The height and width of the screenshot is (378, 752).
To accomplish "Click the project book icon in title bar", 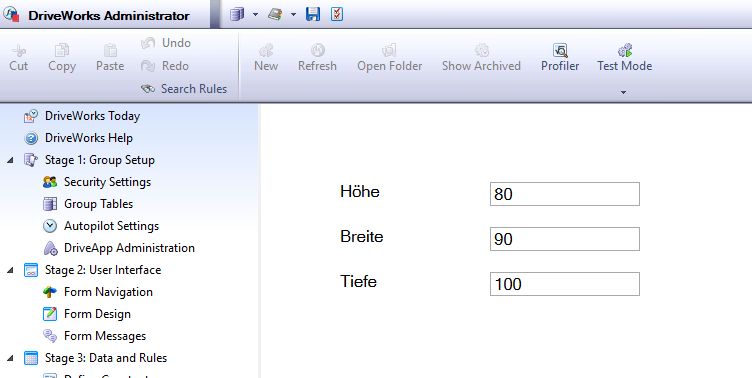I will (x=275, y=14).
